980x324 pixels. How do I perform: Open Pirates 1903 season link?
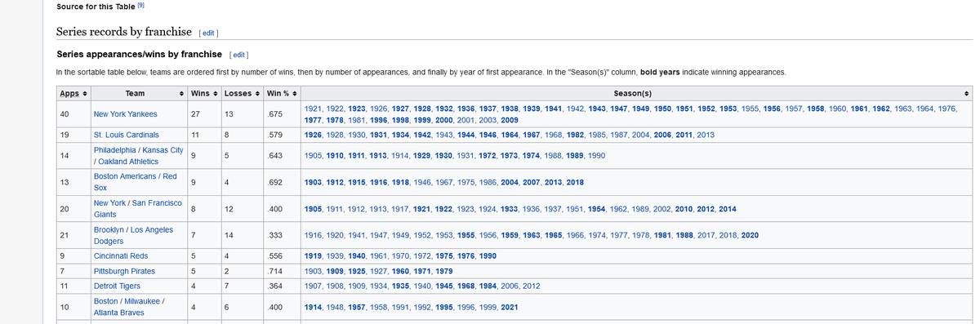(x=312, y=271)
